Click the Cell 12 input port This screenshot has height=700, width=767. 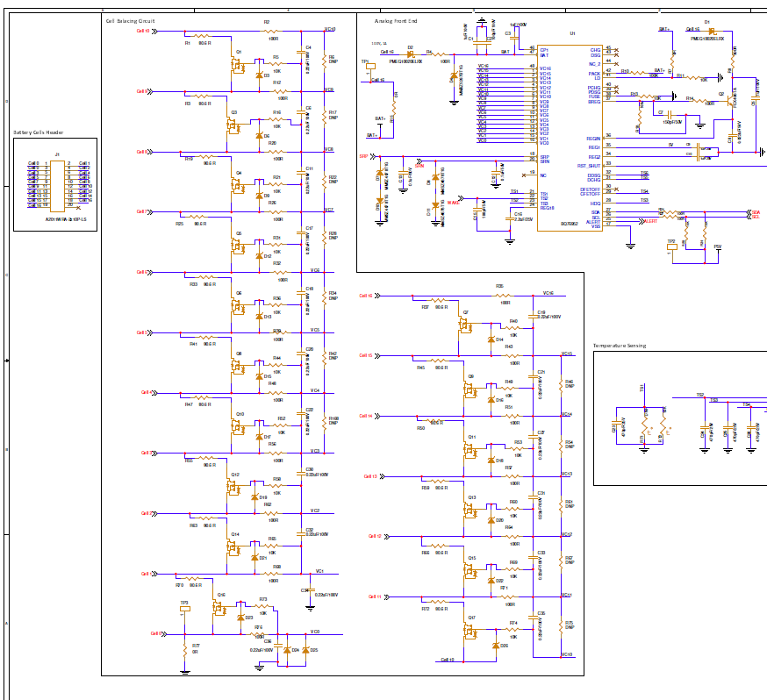[380, 536]
